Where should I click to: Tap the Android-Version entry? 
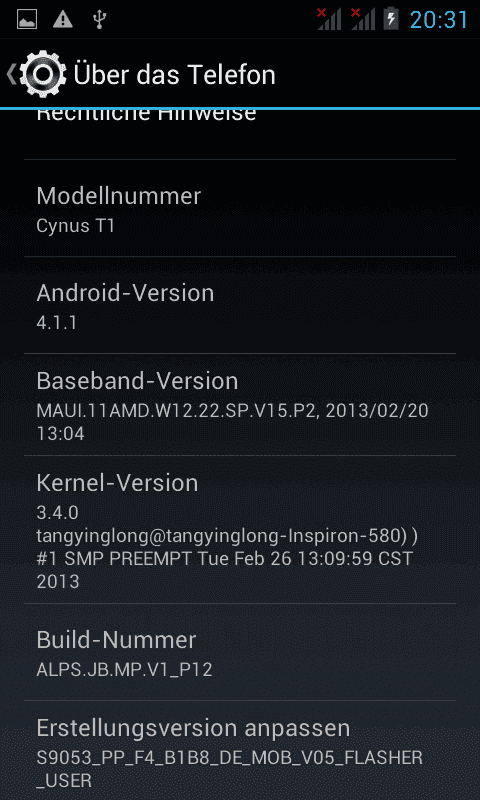[240, 305]
